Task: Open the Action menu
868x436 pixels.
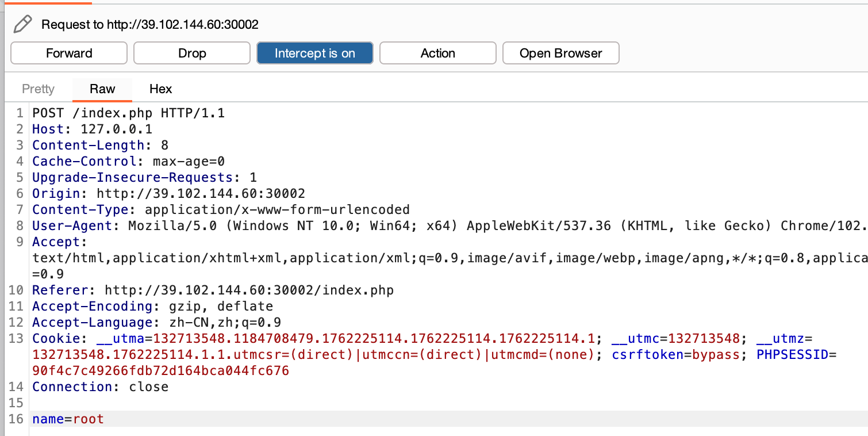Action: [437, 53]
